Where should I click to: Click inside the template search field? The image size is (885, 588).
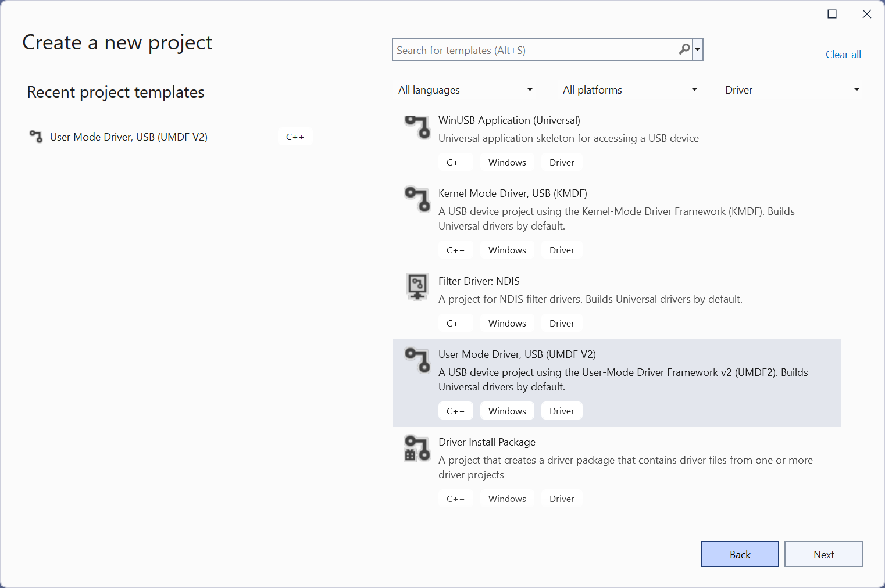point(535,50)
